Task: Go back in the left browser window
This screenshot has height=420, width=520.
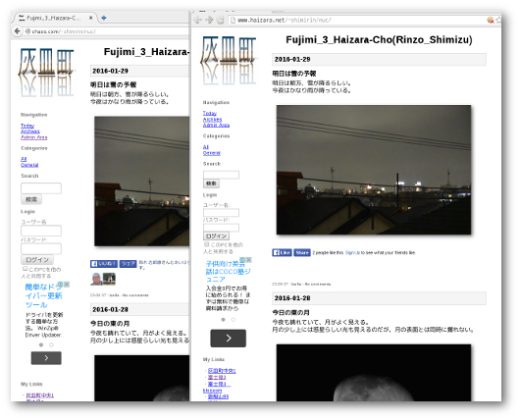Action: pos(17,31)
